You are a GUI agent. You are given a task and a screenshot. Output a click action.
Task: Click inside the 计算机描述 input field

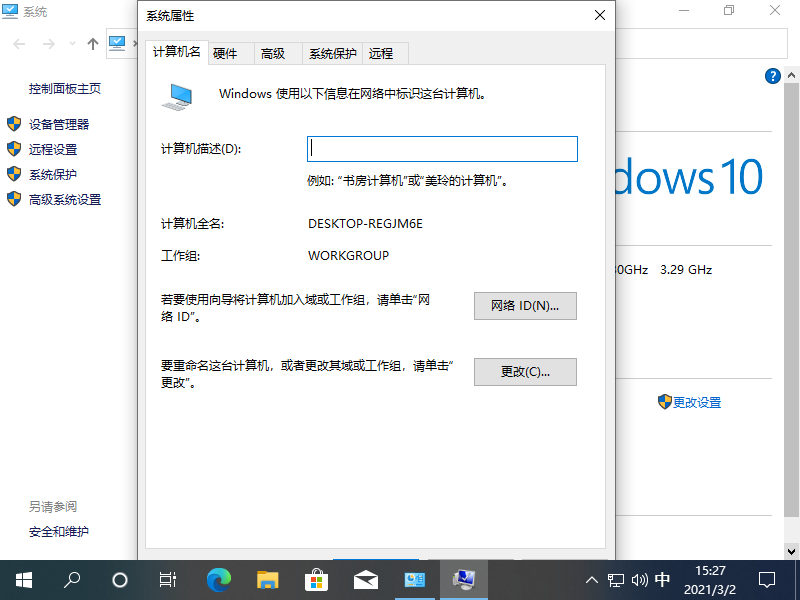(x=442, y=148)
